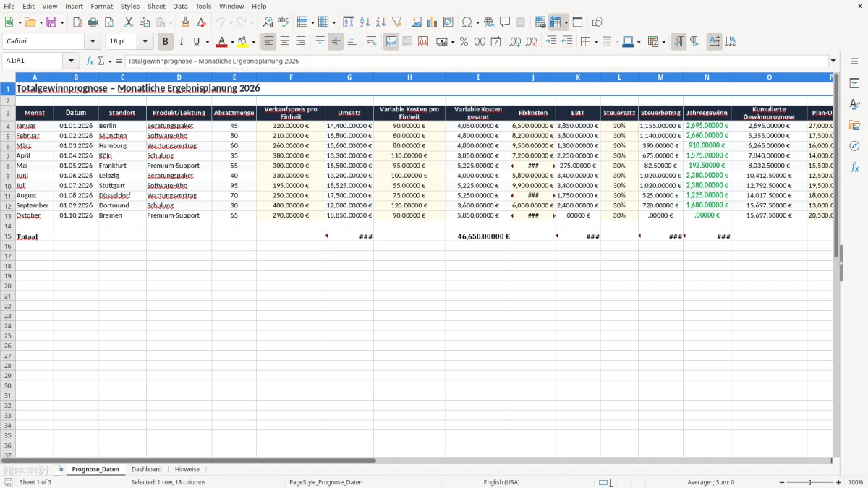Select row header 15

click(8, 236)
